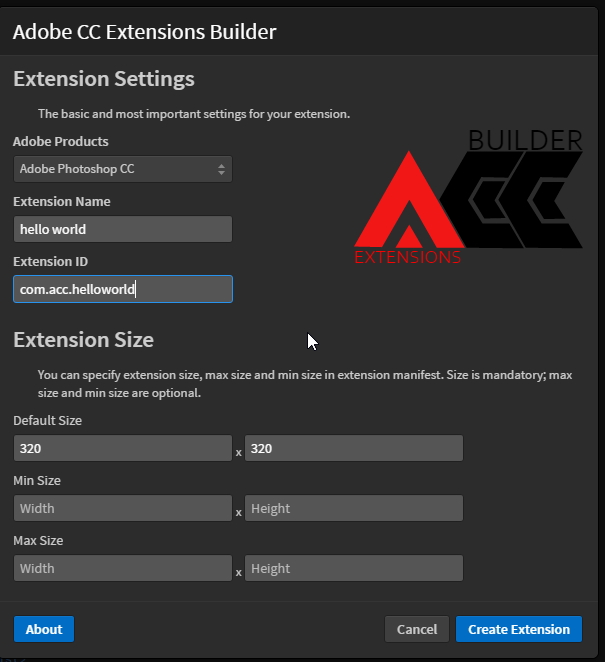Screen dimensions: 605x662
Task: Click the 'Default Size' label
Action: point(48,421)
